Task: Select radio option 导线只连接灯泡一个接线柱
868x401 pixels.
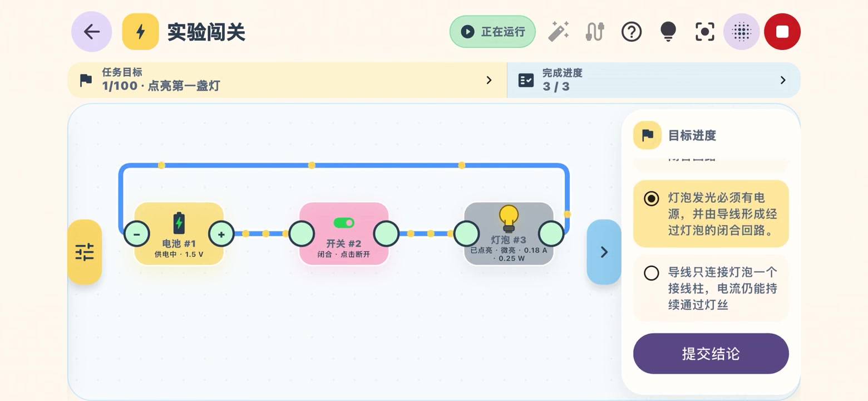Action: (711, 288)
